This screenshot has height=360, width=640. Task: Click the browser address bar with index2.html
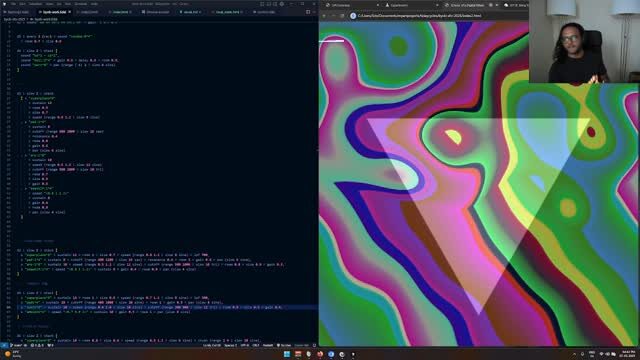coord(420,16)
